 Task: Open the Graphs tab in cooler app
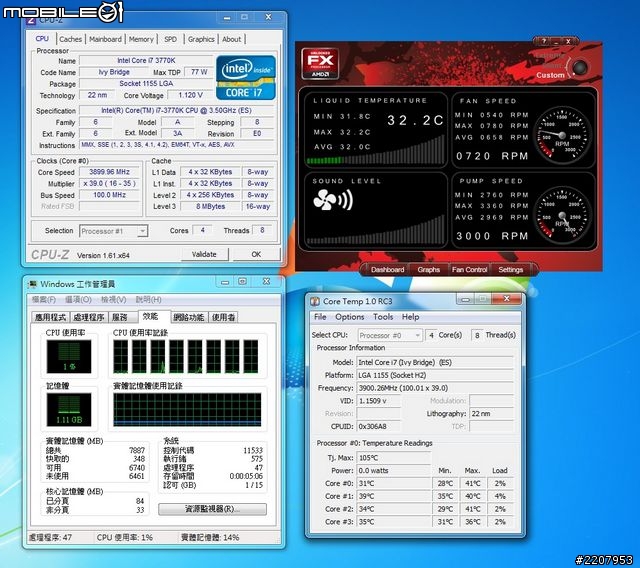[x=429, y=269]
